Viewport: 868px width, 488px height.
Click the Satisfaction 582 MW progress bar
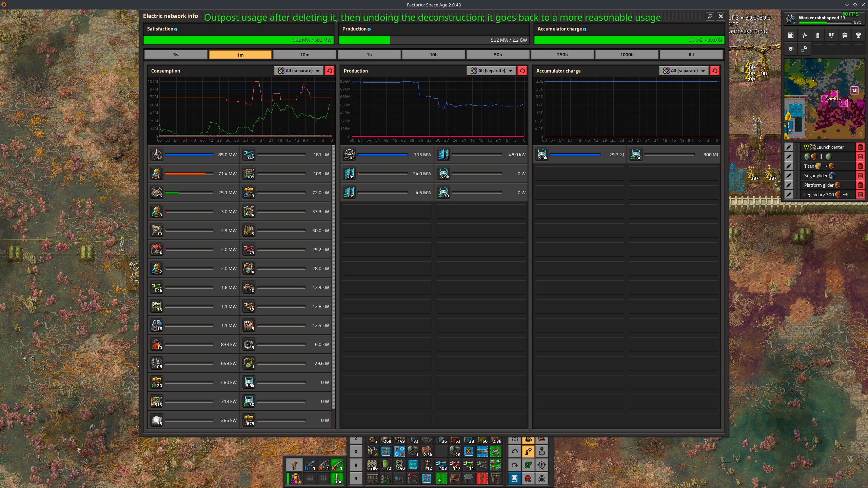[239, 40]
